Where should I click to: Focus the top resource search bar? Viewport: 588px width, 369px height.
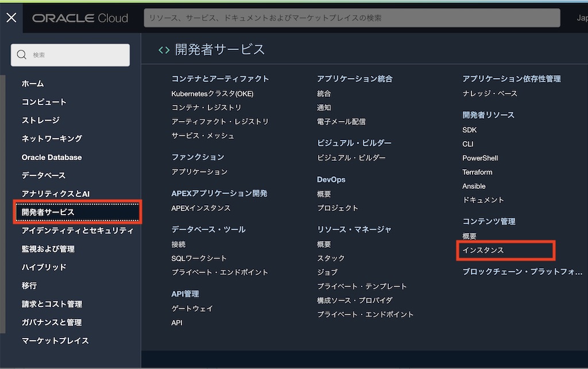[351, 18]
